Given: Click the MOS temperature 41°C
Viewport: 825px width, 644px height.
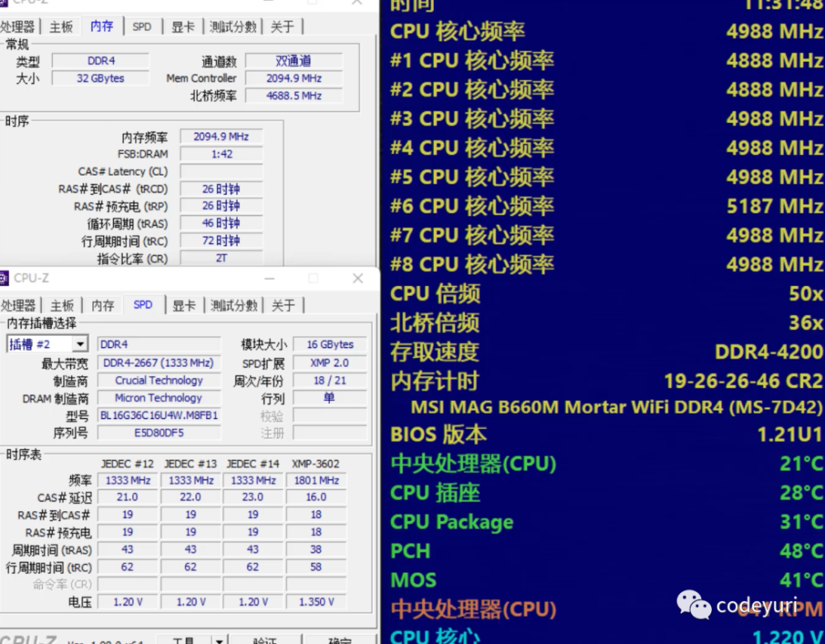Looking at the screenshot, I should [802, 580].
